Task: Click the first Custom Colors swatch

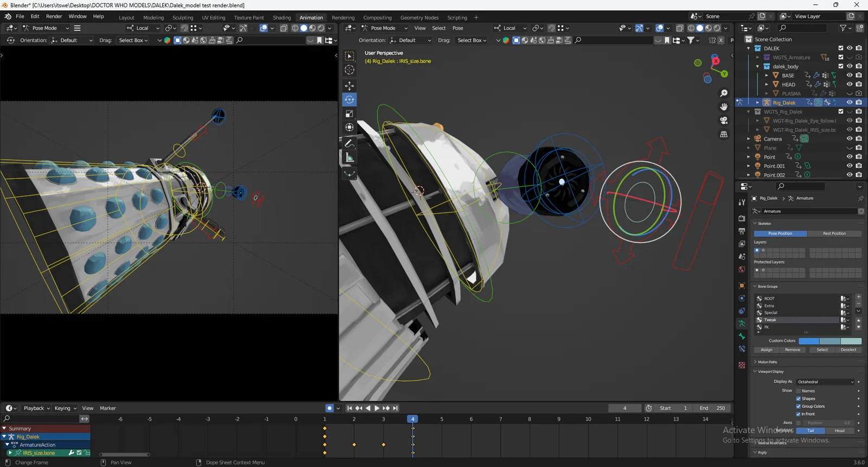Action: point(809,341)
